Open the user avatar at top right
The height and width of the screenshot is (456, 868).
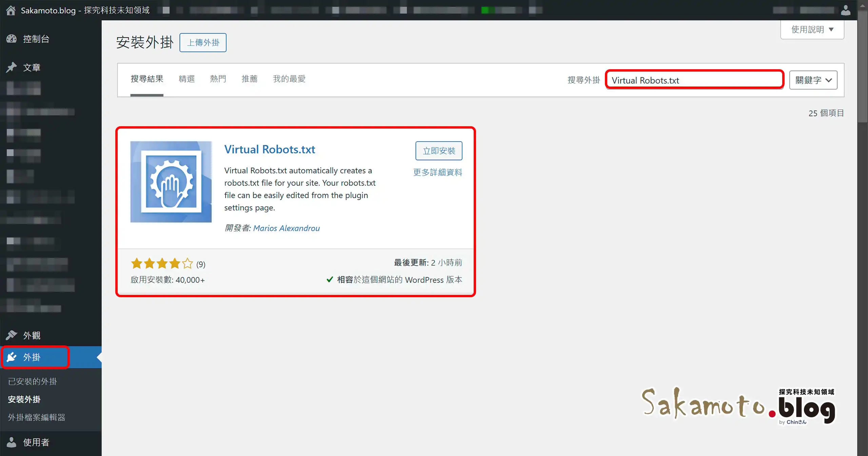846,10
